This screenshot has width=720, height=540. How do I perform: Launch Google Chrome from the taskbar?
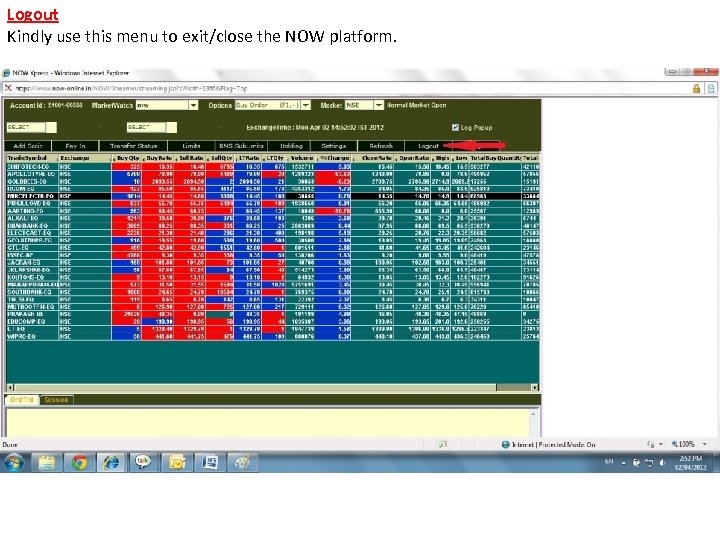pos(79,462)
